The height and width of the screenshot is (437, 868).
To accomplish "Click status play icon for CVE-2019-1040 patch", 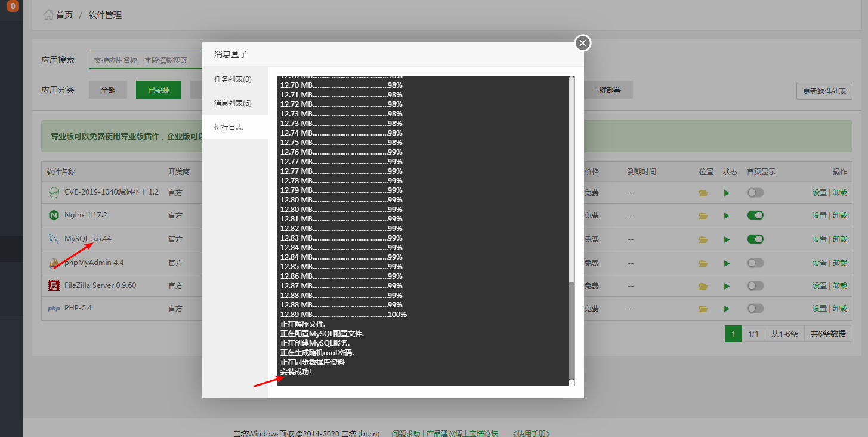I will [727, 193].
